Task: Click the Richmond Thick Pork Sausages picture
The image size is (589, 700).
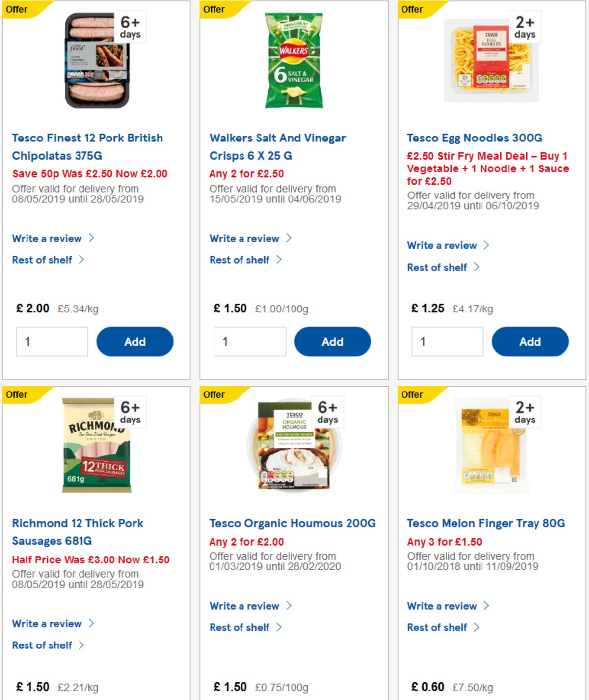Action: [97, 445]
